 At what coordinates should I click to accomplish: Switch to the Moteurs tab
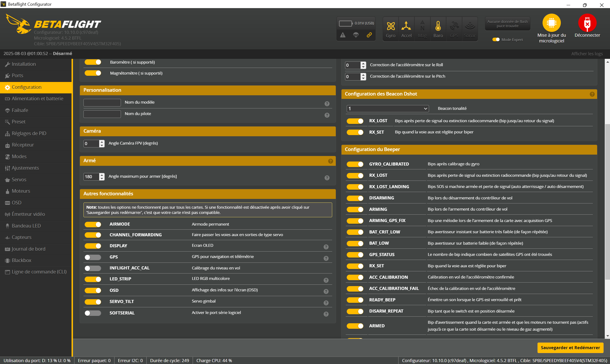click(x=21, y=191)
